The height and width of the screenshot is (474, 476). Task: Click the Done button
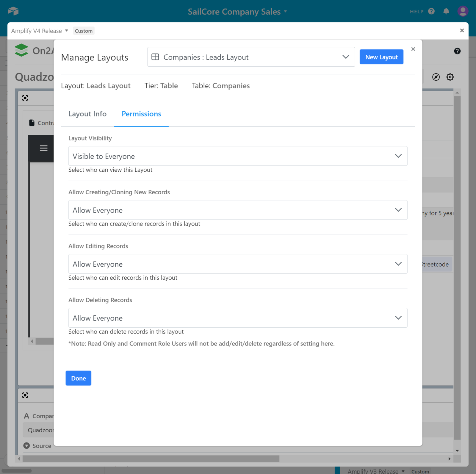click(x=78, y=378)
